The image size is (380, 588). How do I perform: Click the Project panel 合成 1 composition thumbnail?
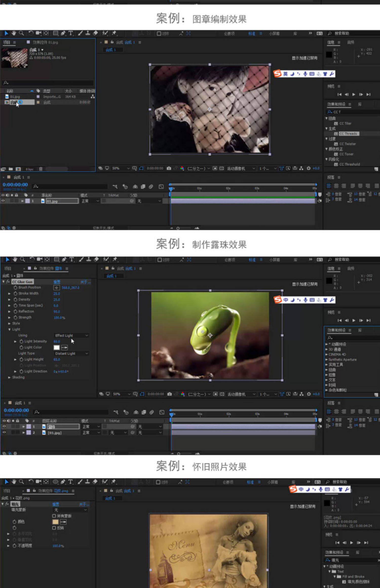pos(14,58)
